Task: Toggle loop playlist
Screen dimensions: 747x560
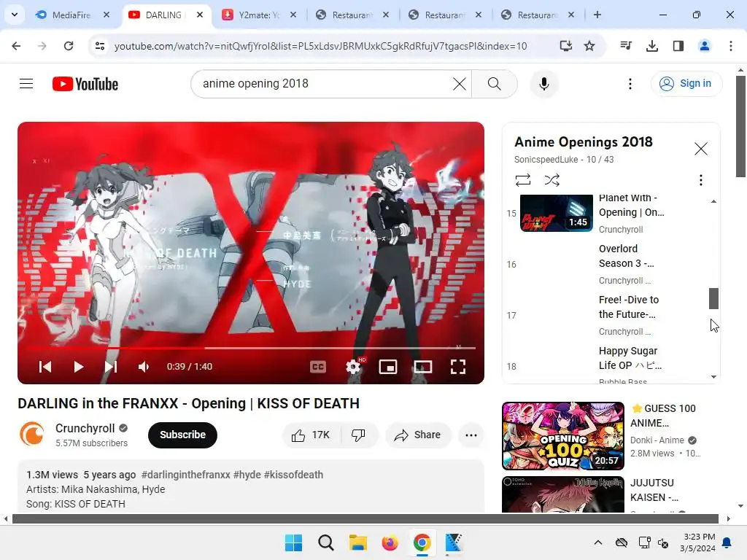Action: [522, 180]
